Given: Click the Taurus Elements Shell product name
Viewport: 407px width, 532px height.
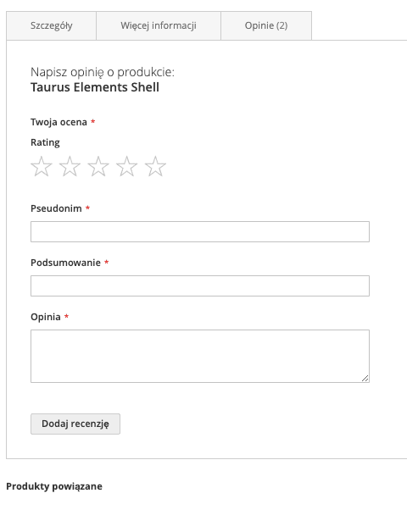Looking at the screenshot, I should [95, 87].
